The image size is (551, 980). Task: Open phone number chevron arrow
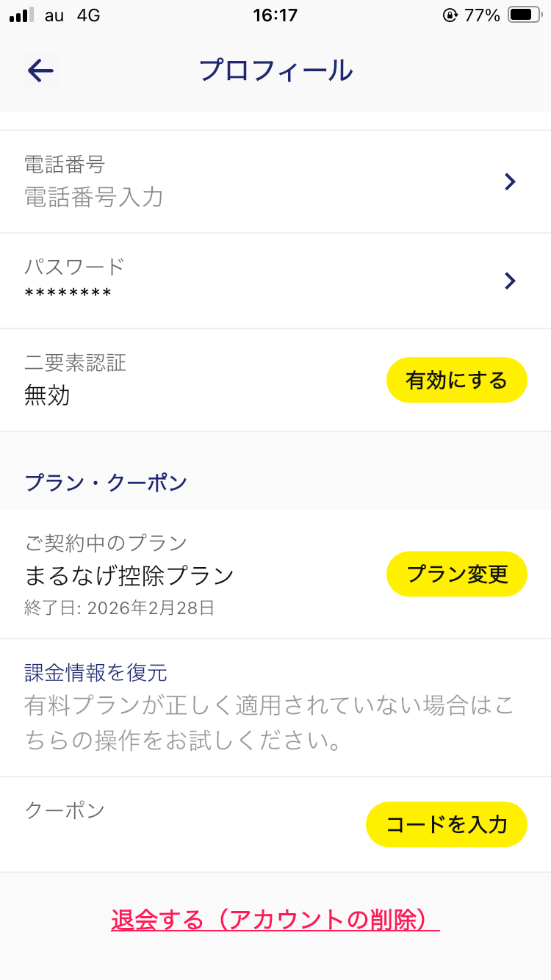click(x=511, y=181)
